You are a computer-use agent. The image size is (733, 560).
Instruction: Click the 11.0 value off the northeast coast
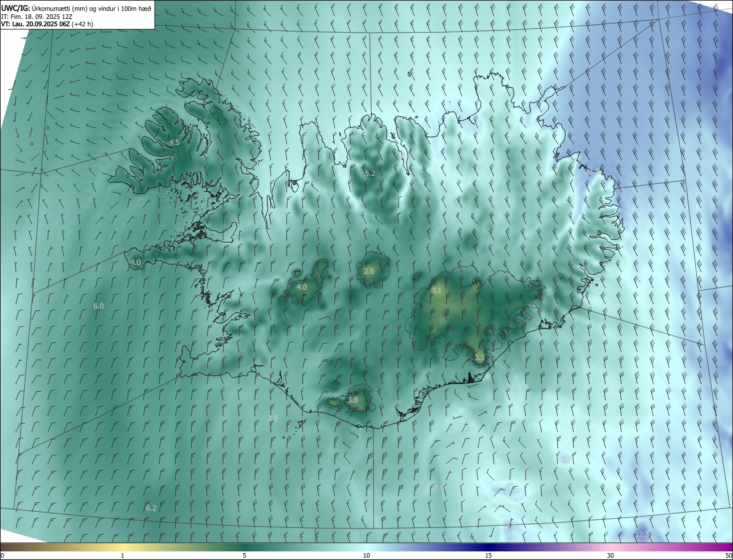[x=593, y=171]
